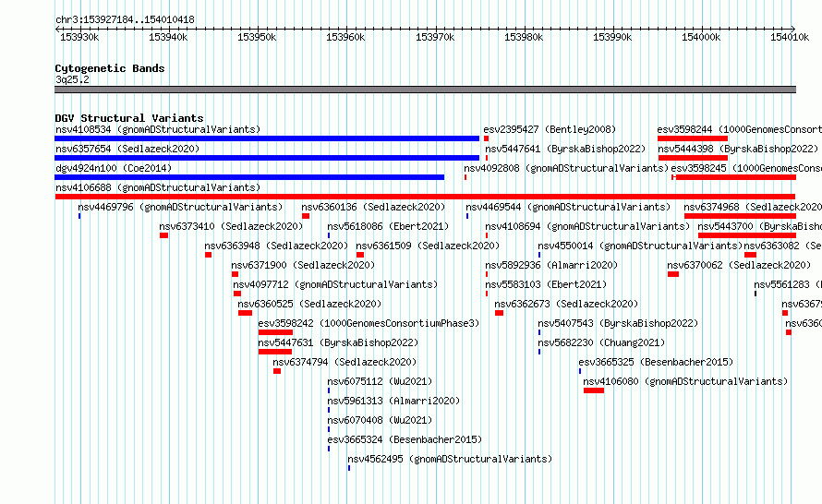Click the nsv5443700 red variant bar

pyautogui.click(x=747, y=235)
